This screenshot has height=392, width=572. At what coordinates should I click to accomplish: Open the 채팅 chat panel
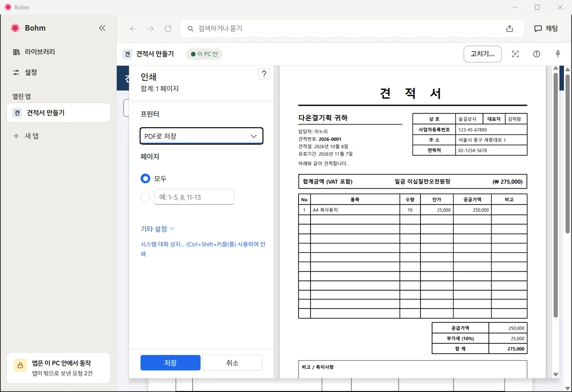pyautogui.click(x=546, y=29)
